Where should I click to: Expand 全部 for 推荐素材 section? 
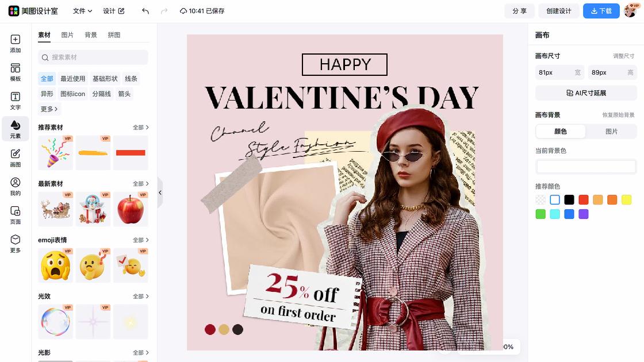click(140, 128)
